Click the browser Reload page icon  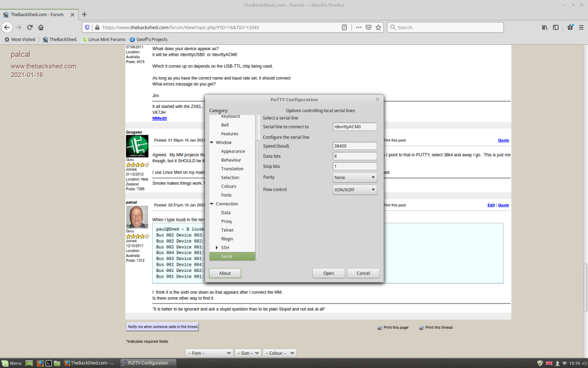click(29, 27)
